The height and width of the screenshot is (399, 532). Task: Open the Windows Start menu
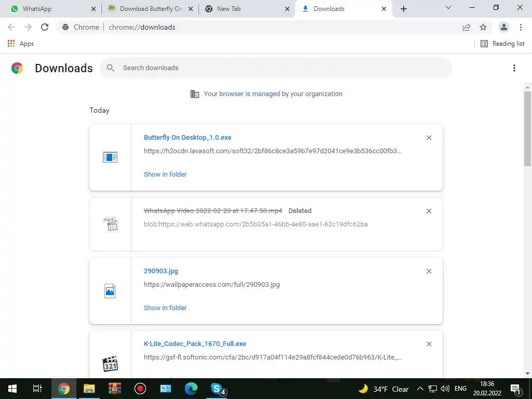pyautogui.click(x=12, y=389)
